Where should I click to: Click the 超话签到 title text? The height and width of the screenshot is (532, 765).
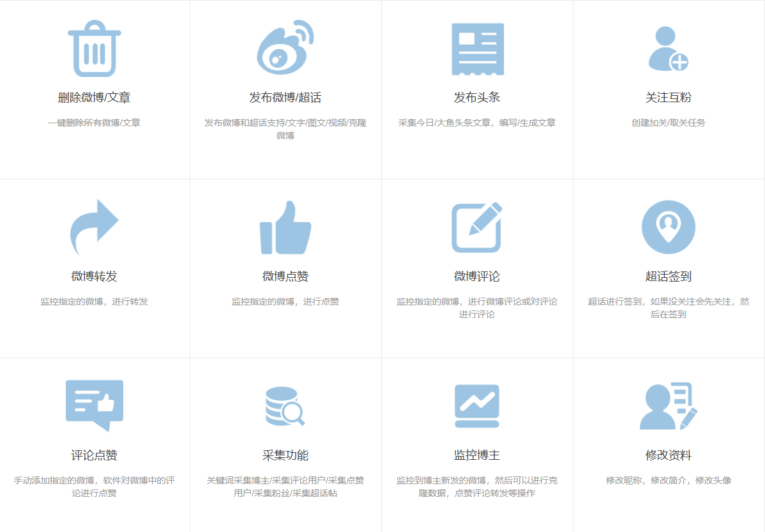tap(669, 277)
